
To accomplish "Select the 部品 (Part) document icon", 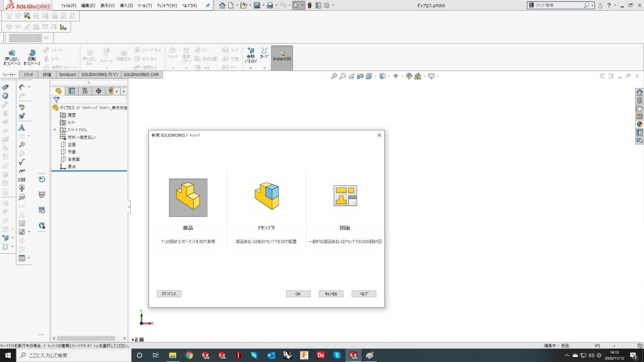I will 188,197.
